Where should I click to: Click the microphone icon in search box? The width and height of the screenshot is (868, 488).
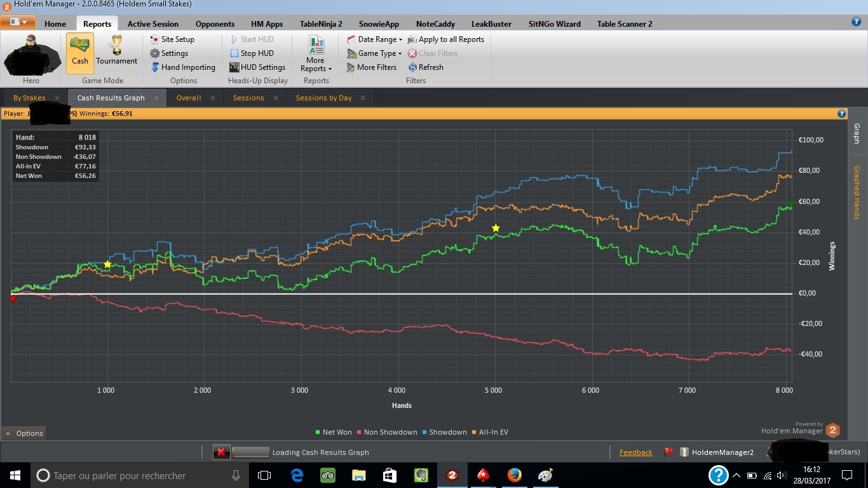236,475
